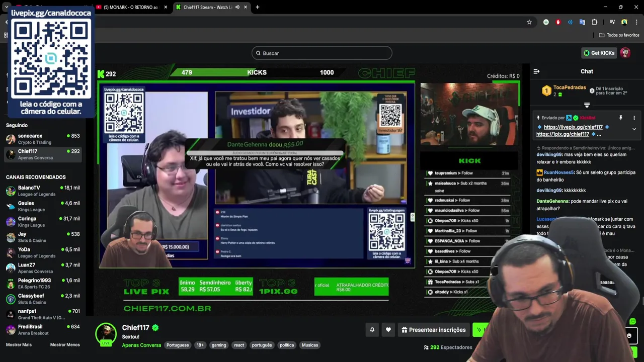Click the 292 Espectadores viewer count

pyautogui.click(x=448, y=347)
